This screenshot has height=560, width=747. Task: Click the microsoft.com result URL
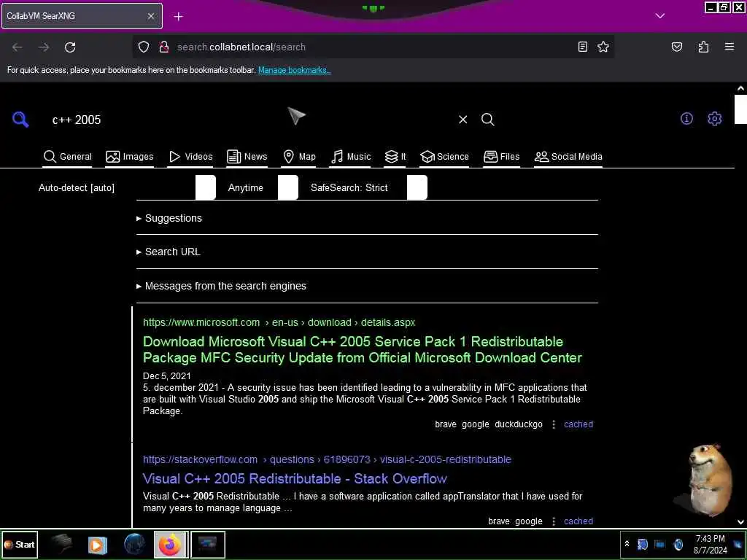[x=279, y=322]
